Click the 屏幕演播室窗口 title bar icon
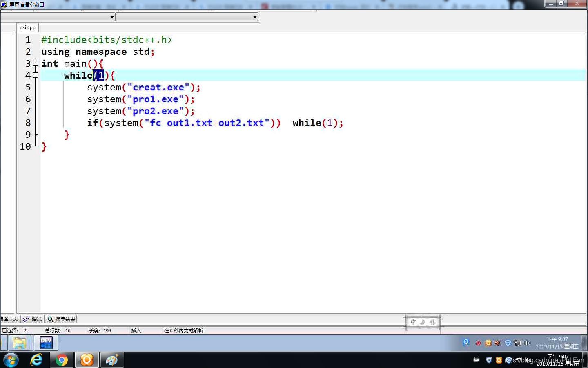 coord(4,4)
